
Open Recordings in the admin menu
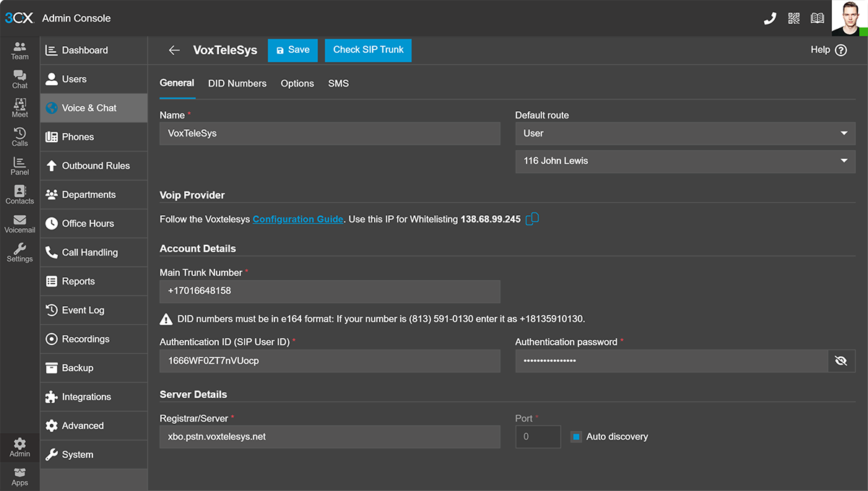point(94,339)
